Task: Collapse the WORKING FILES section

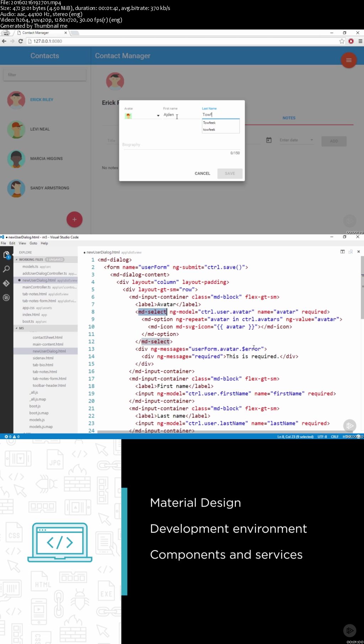Action: (17, 260)
